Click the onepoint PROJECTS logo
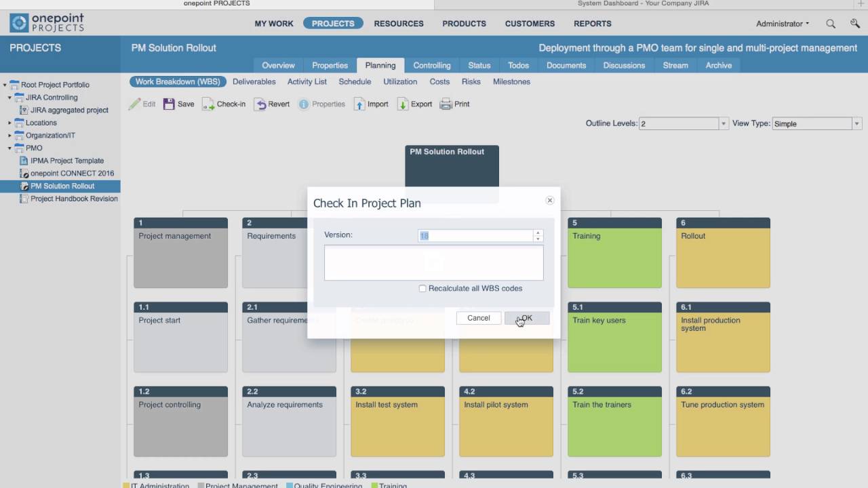This screenshot has width=868, height=488. pos(46,22)
